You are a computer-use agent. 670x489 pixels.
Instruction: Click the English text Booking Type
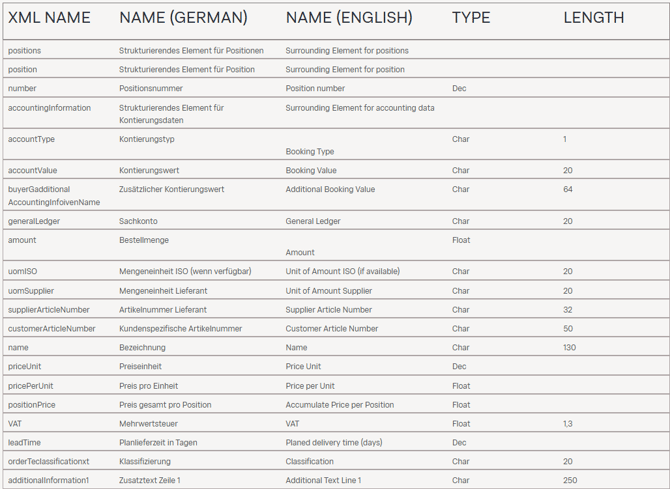(x=310, y=151)
